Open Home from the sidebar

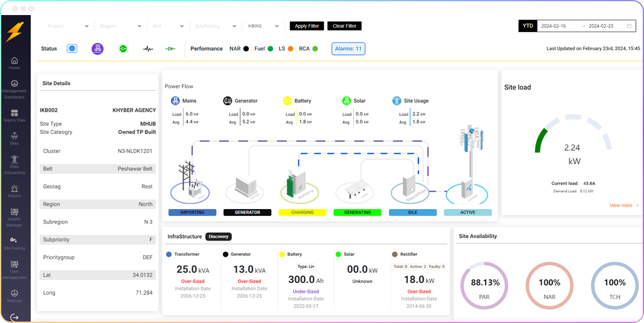(x=14, y=62)
